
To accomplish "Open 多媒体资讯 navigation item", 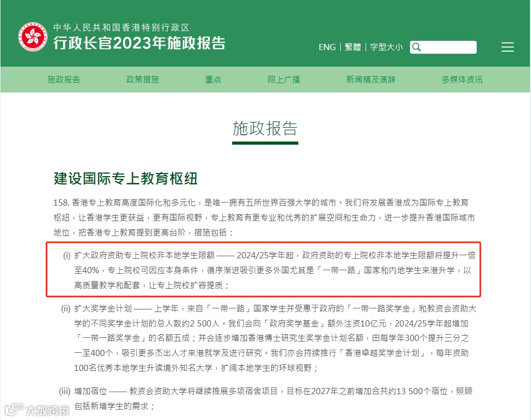I will (462, 80).
